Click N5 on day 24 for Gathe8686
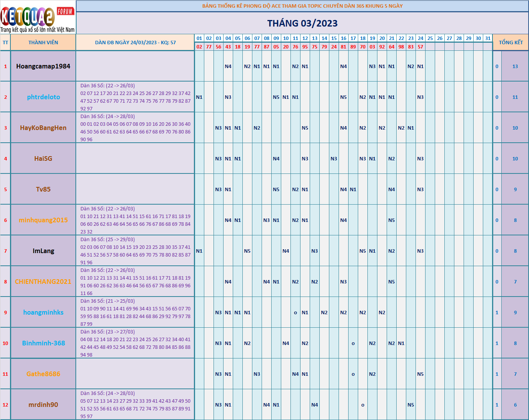Image resolution: width=529 pixels, height=420 pixels. click(x=421, y=374)
